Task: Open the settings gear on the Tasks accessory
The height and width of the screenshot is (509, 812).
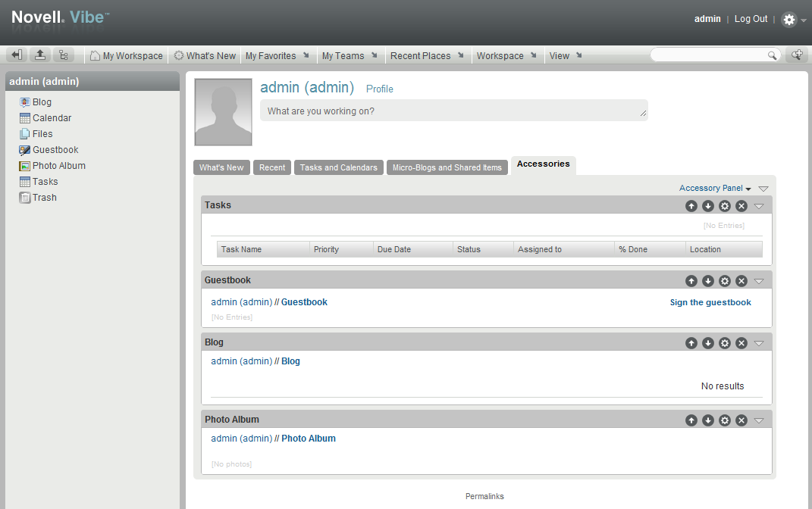Action: tap(724, 205)
